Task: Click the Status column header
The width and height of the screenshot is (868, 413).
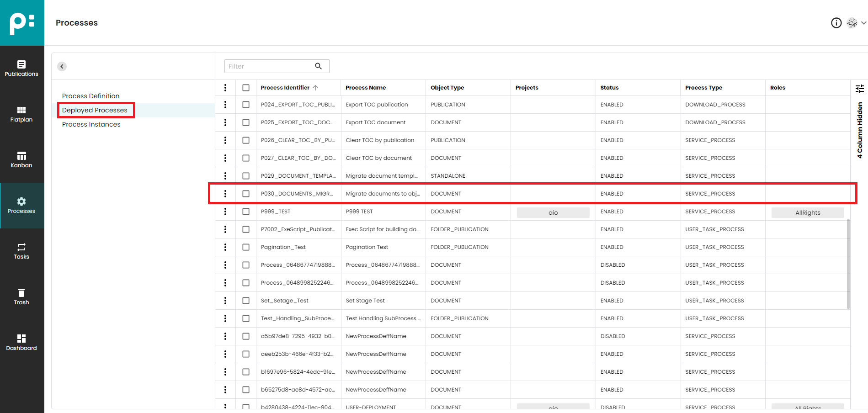Action: tap(609, 88)
